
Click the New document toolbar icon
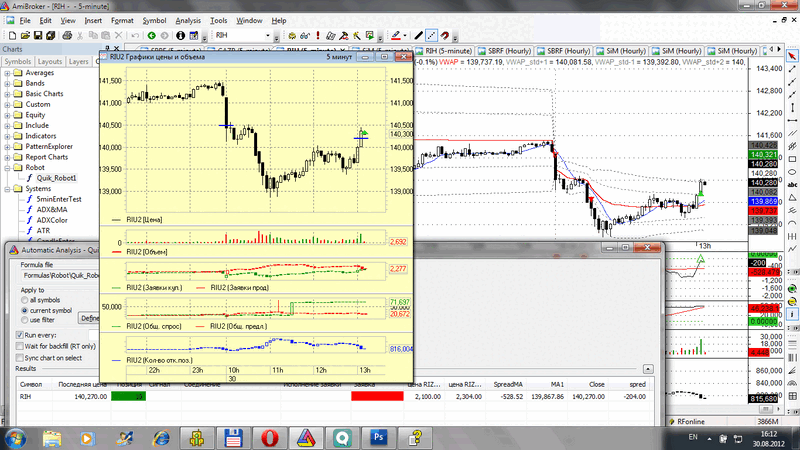(9, 36)
